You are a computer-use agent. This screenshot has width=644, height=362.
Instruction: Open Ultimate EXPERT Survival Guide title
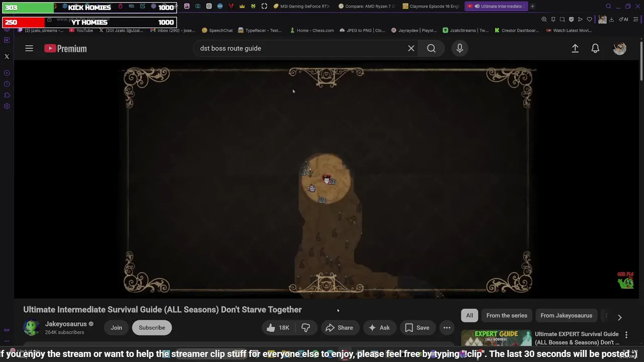click(x=577, y=338)
